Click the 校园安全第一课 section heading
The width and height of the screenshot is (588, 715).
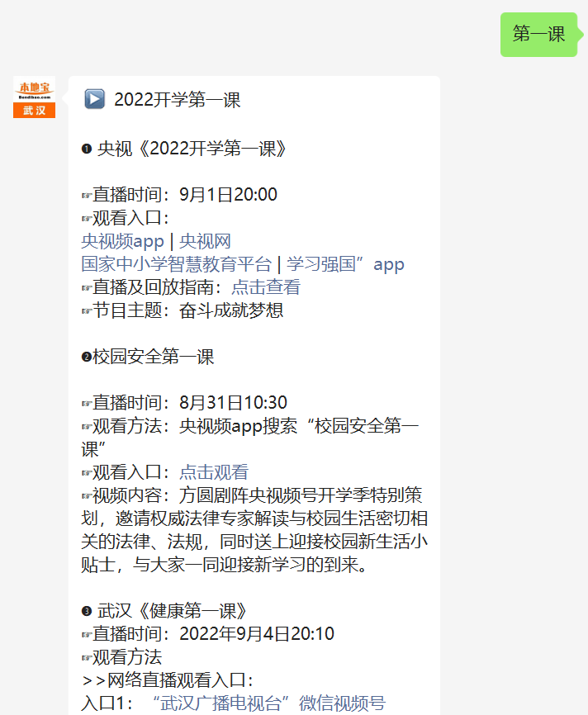pos(154,357)
